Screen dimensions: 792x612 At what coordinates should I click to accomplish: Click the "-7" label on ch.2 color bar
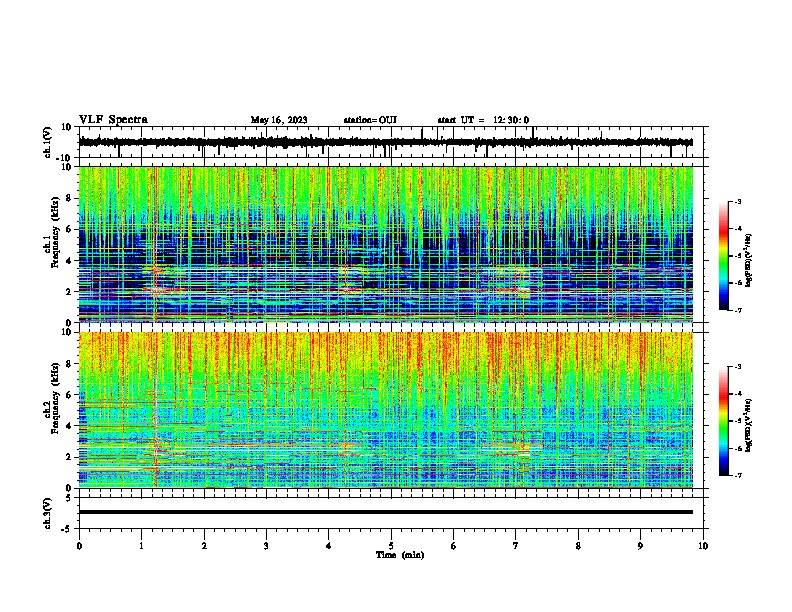(737, 476)
